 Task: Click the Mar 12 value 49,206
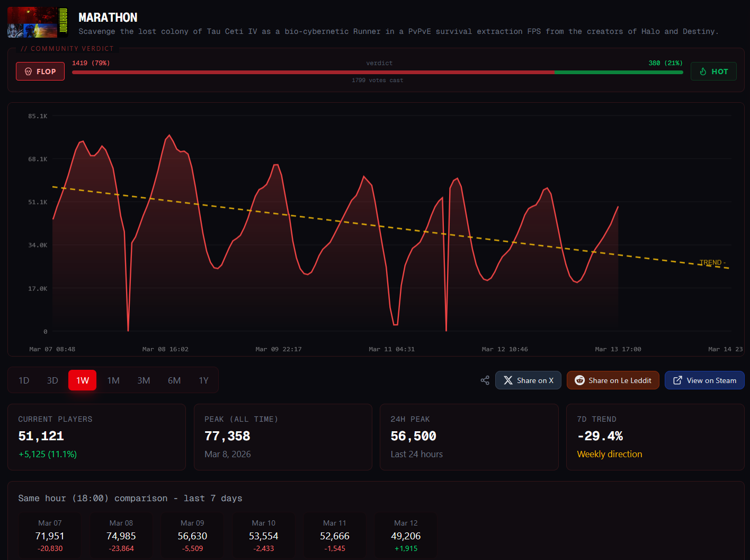406,536
